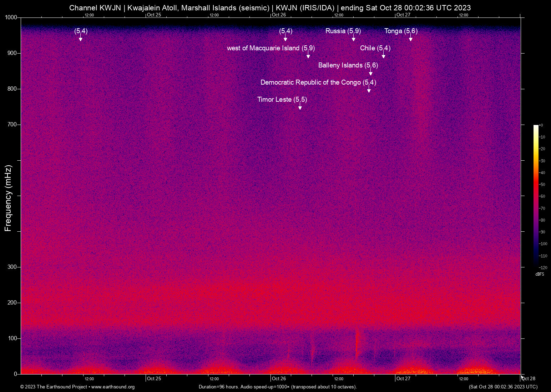551x392 pixels.
Task: Click the -80 value on color scale
Action: click(x=542, y=220)
